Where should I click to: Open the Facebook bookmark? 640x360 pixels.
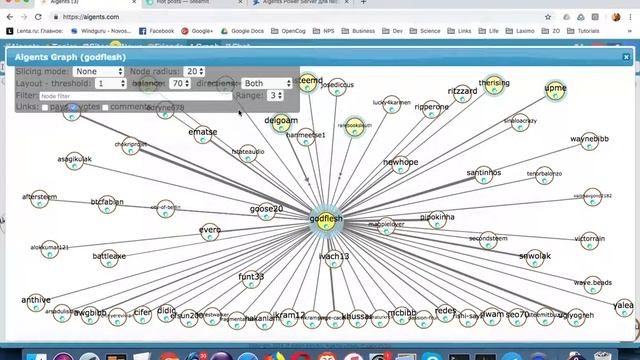[x=156, y=31]
